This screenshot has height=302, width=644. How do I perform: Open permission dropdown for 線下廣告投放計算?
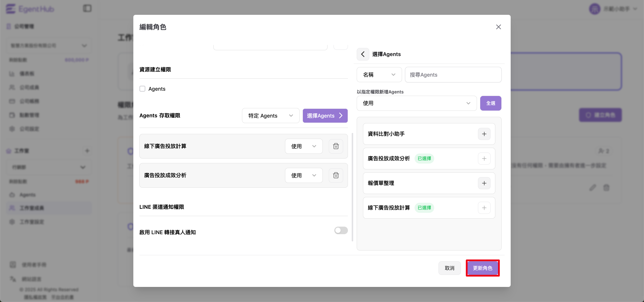(x=304, y=146)
